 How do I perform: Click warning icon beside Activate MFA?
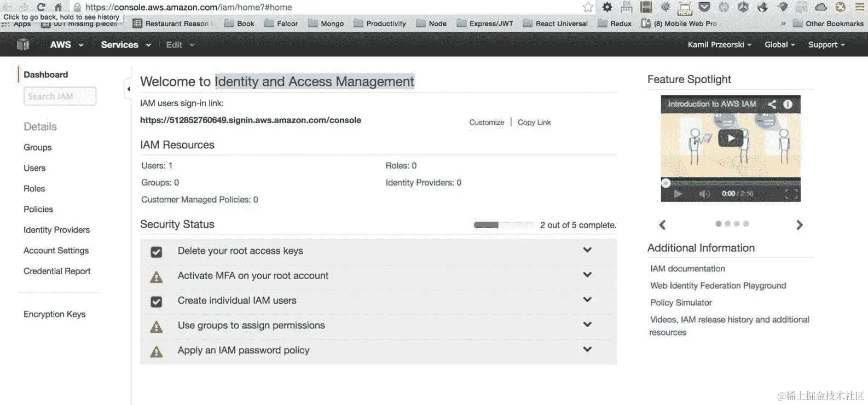click(x=157, y=277)
